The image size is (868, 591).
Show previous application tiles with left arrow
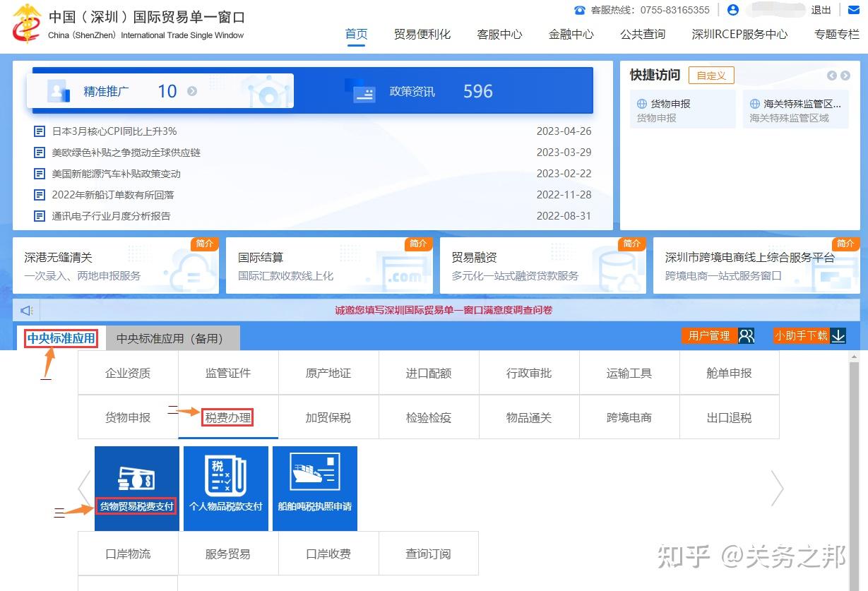(x=84, y=488)
